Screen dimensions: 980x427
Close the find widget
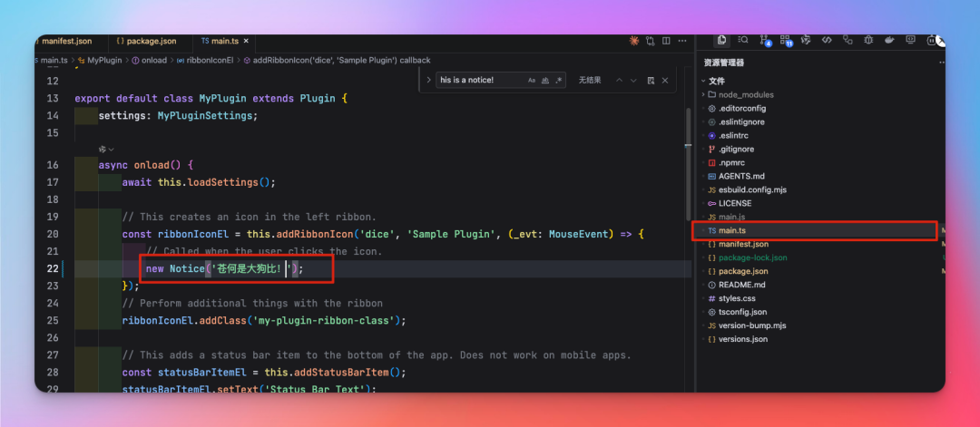click(665, 81)
